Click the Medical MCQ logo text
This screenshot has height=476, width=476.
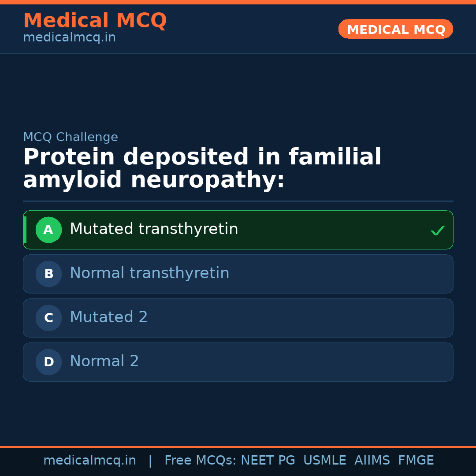(x=95, y=21)
